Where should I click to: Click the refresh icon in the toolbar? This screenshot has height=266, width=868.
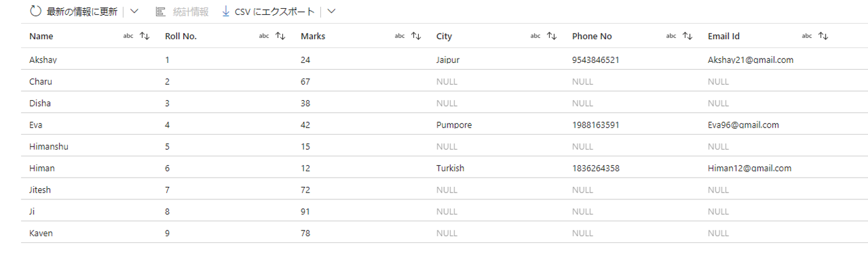click(x=36, y=11)
